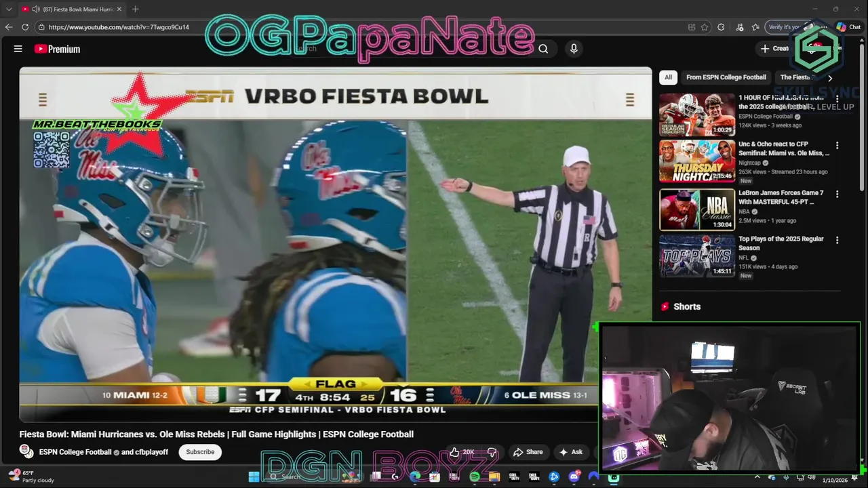Open options menu for Unc & Ocho video
Image resolution: width=868 pixels, height=488 pixels.
click(837, 146)
